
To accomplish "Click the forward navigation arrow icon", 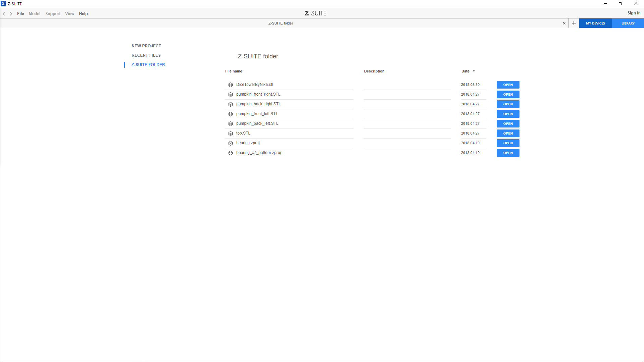I will click(x=11, y=14).
